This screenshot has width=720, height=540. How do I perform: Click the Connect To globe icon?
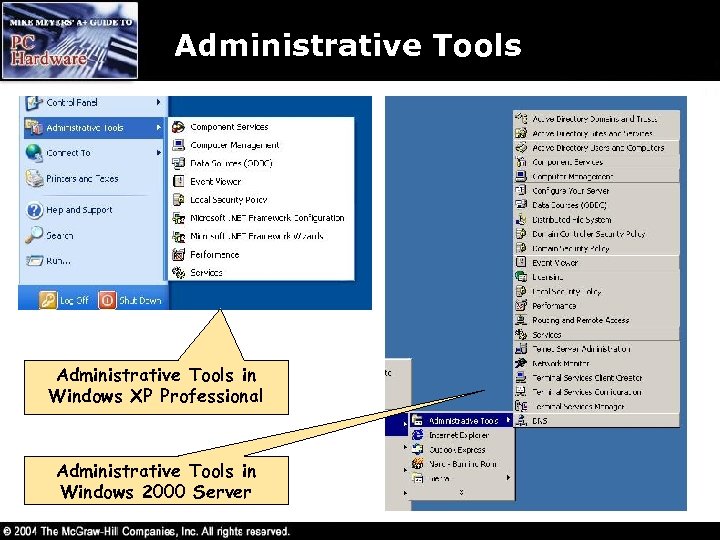(x=34, y=152)
